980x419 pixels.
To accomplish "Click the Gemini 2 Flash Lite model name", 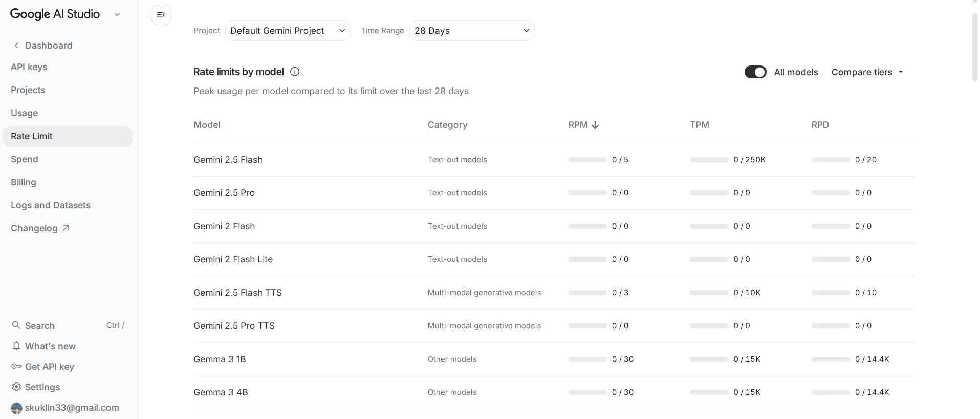I will (x=233, y=259).
